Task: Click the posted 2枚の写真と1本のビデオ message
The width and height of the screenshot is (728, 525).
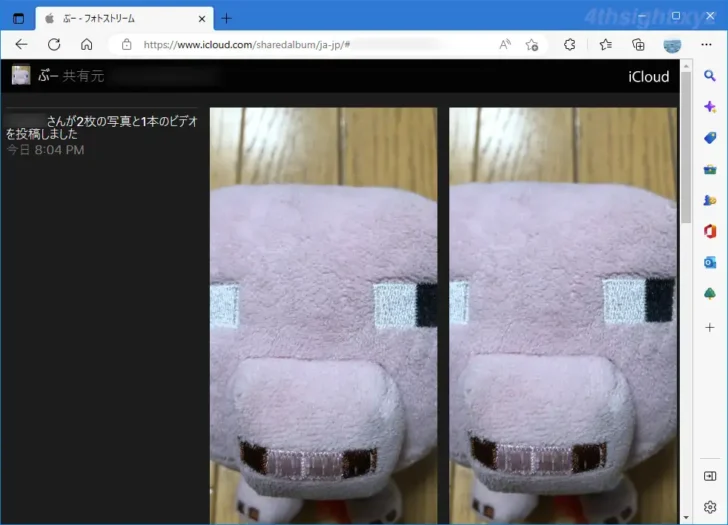Action: tap(102, 128)
